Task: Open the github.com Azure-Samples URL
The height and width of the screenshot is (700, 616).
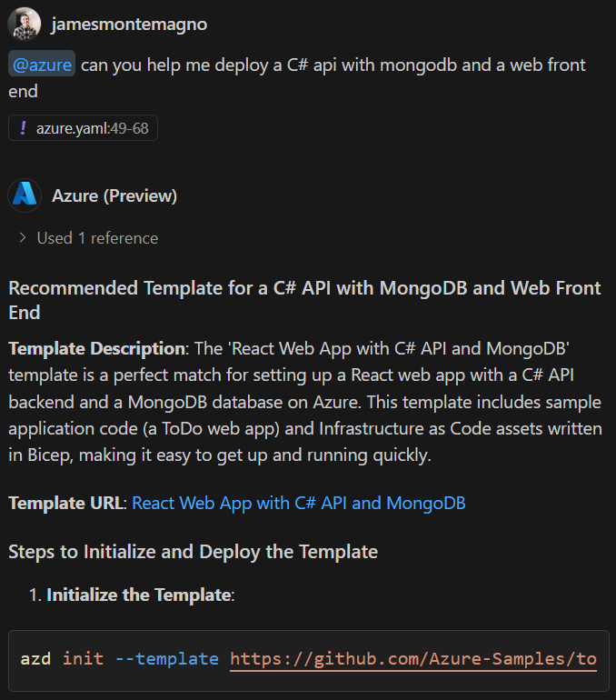Action: [x=413, y=658]
